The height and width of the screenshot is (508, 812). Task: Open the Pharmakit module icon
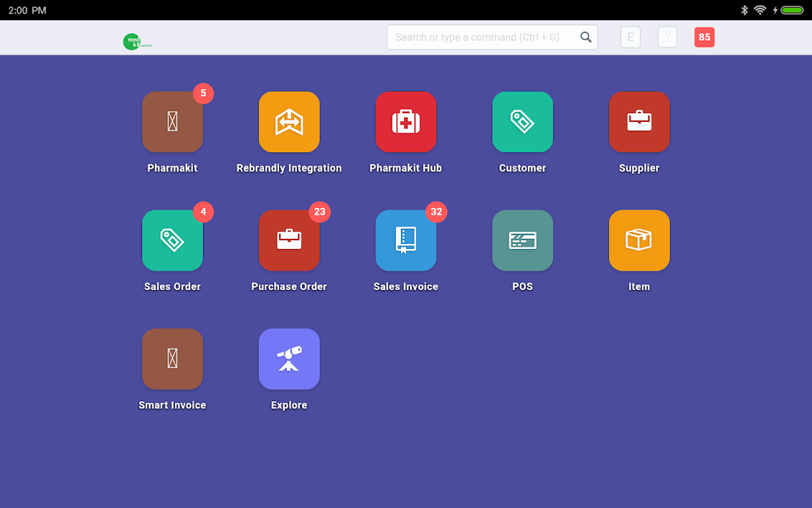[x=173, y=122]
